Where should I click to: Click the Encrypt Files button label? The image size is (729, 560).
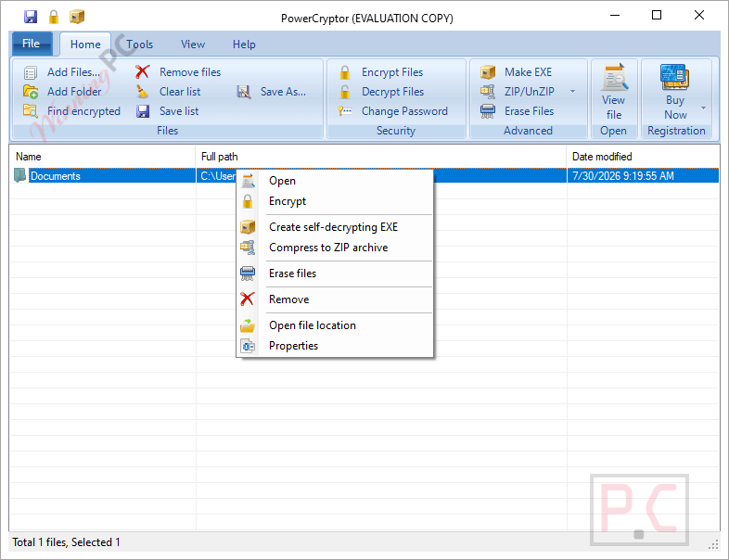(x=392, y=72)
